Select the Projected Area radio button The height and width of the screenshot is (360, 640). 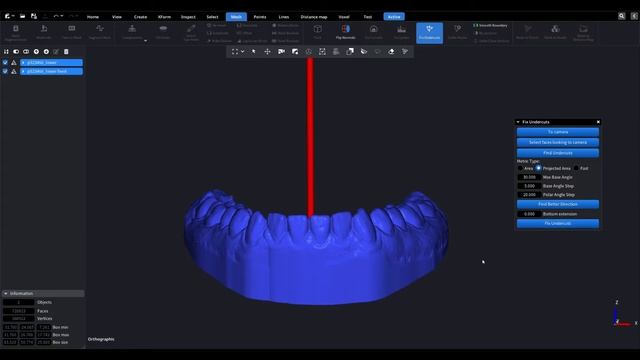point(538,168)
